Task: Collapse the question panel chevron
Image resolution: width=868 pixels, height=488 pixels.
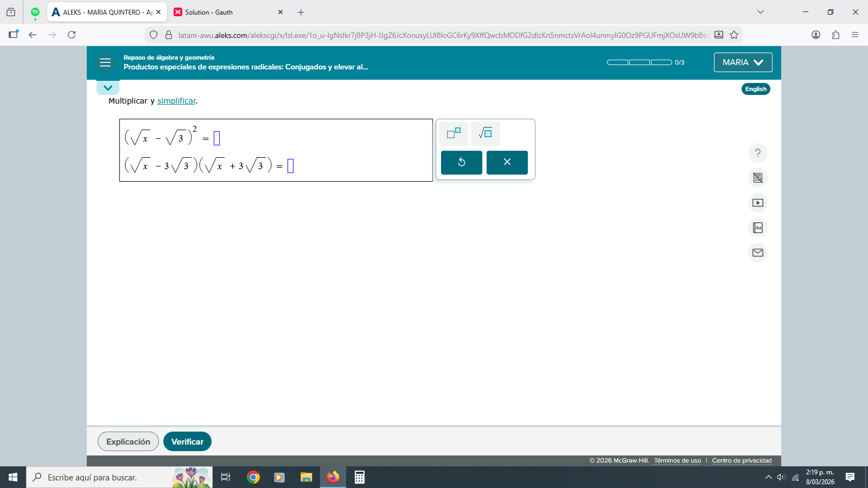Action: [x=108, y=88]
